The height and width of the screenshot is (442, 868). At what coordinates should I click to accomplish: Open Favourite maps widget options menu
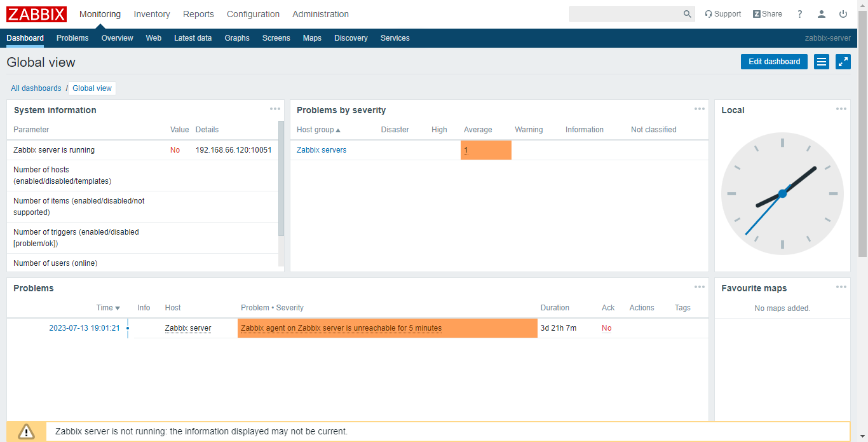[x=841, y=287]
